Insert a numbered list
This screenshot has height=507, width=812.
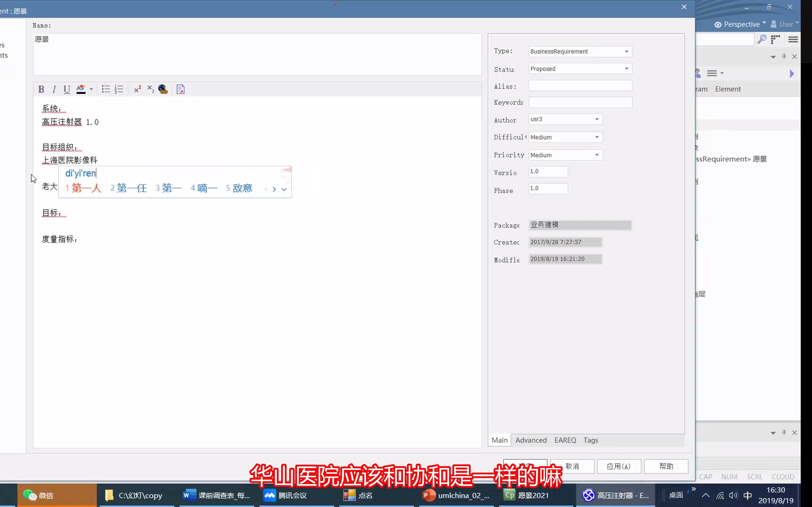click(119, 89)
